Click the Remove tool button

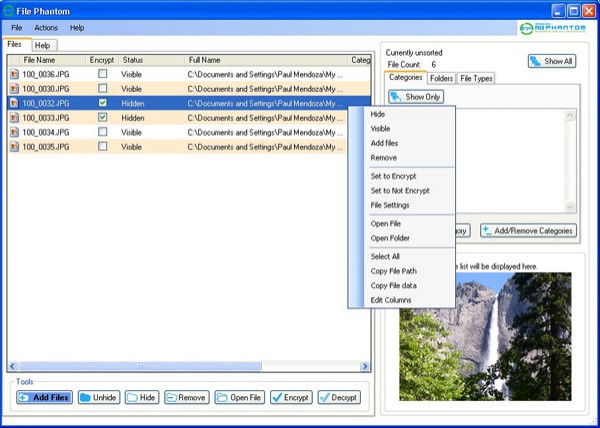[186, 397]
